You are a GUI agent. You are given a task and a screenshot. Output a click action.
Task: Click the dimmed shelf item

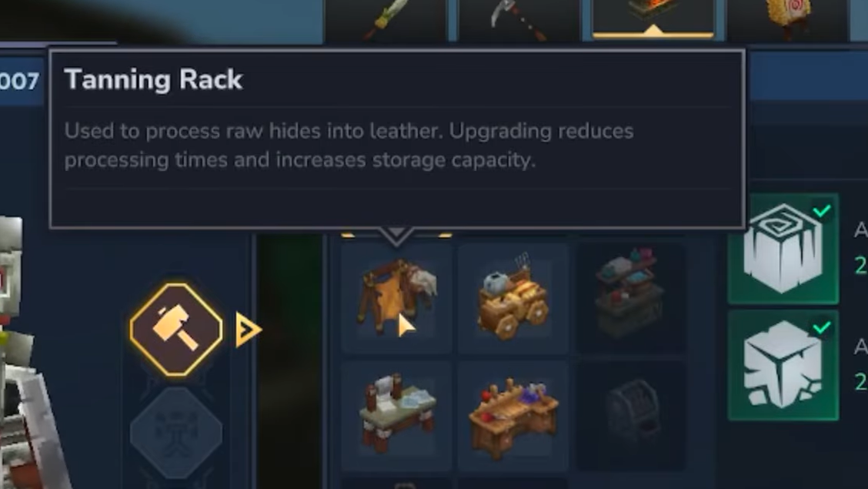click(630, 297)
